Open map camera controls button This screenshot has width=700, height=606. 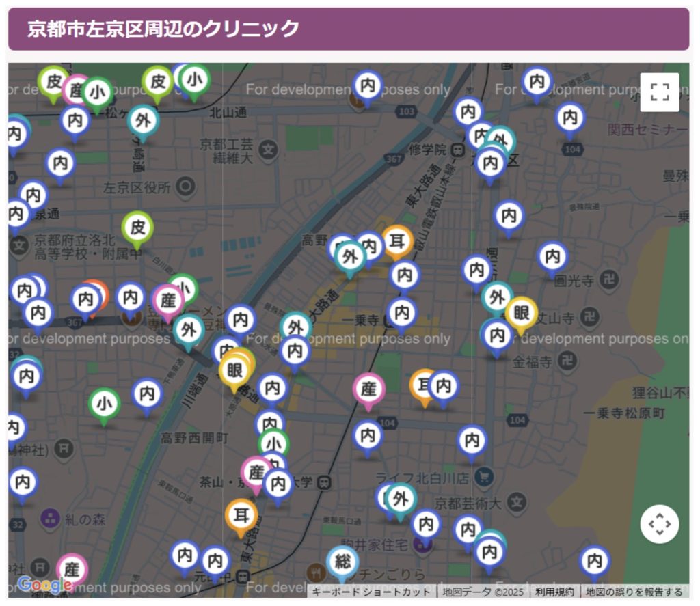659,524
